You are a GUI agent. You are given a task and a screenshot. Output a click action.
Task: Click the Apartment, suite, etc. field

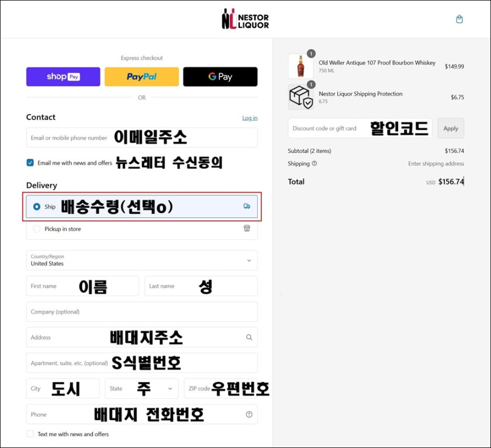click(x=142, y=363)
